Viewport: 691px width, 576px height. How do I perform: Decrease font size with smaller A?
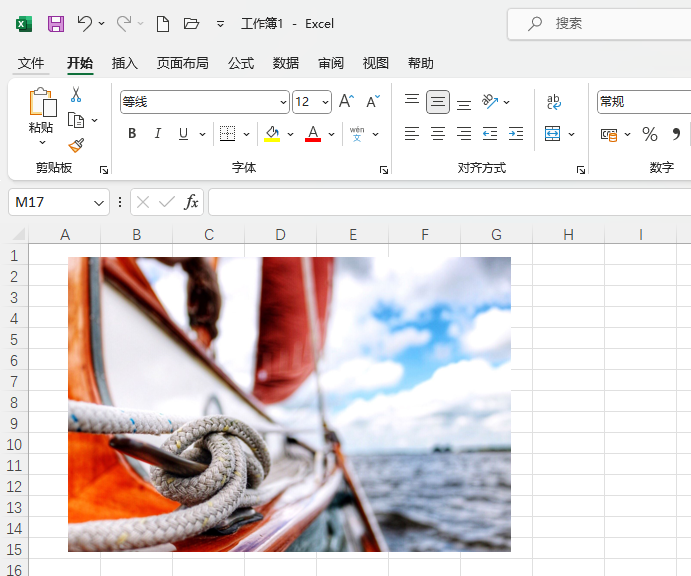pos(373,101)
